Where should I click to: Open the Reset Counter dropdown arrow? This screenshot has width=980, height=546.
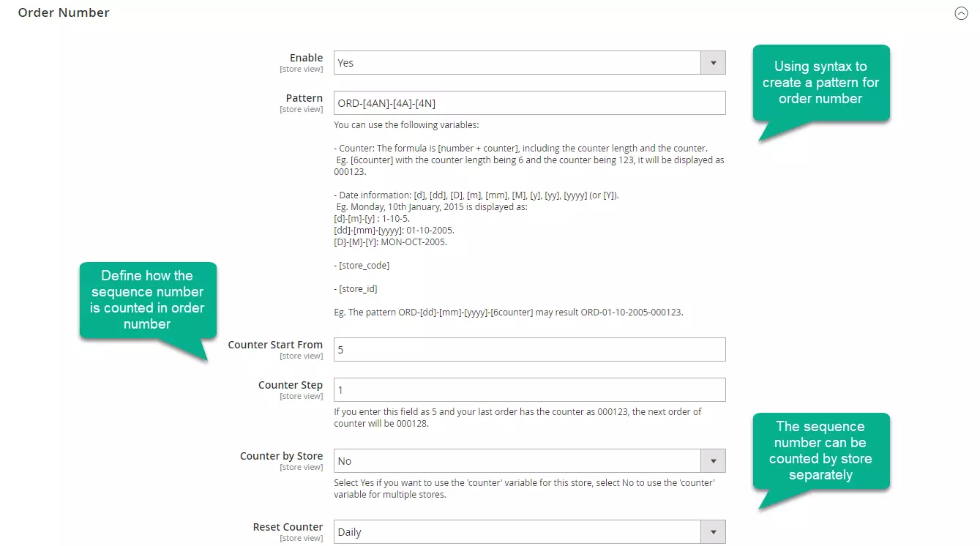tap(712, 531)
